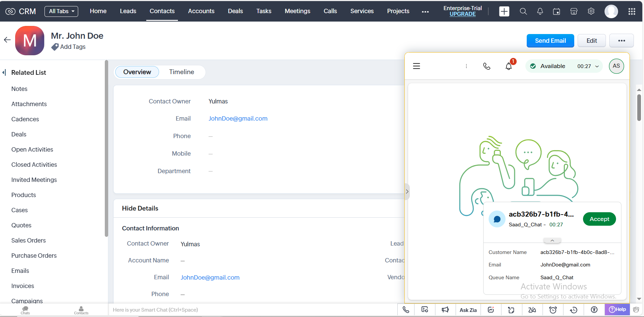
Task: Open the Deals tab in navigation
Action: [x=235, y=11]
